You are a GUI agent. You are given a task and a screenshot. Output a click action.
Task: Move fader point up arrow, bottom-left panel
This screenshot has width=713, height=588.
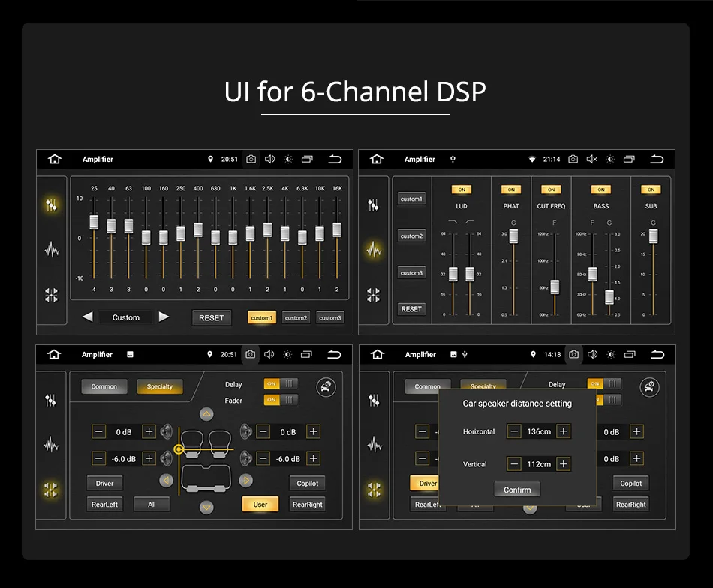coord(206,414)
